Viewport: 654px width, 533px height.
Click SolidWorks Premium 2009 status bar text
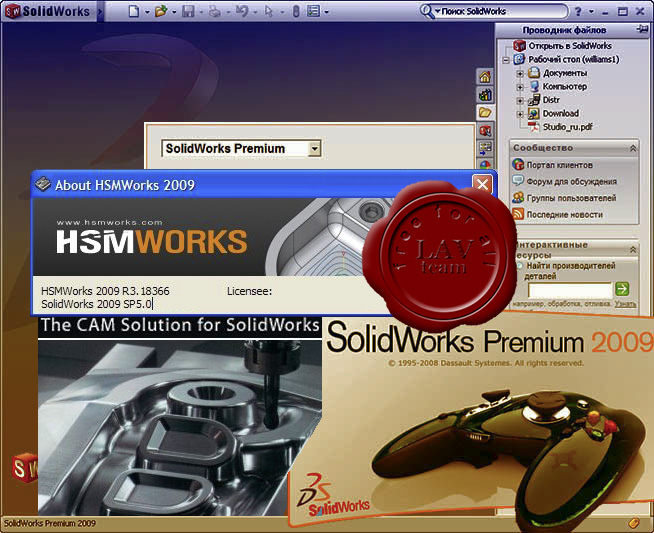(x=50, y=523)
